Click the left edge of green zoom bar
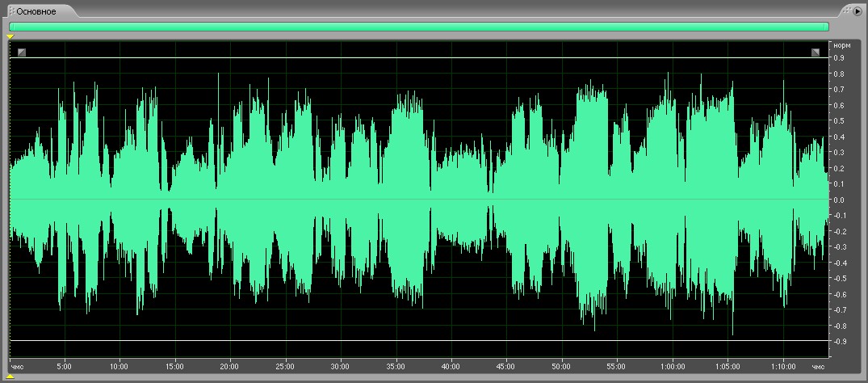The image size is (868, 383). [x=11, y=27]
